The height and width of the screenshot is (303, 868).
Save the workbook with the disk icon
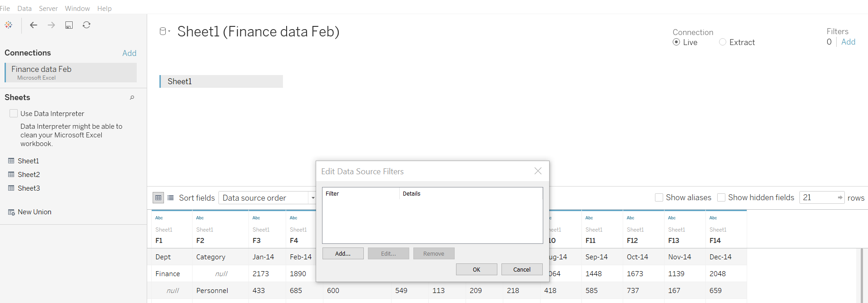click(x=69, y=25)
